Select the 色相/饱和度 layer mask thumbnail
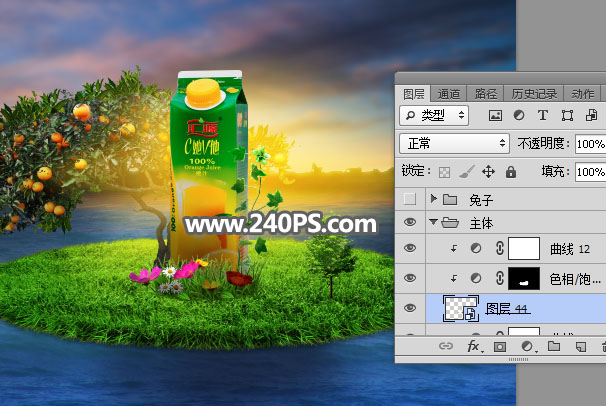Screen dimensions: 606x406 (525, 278)
